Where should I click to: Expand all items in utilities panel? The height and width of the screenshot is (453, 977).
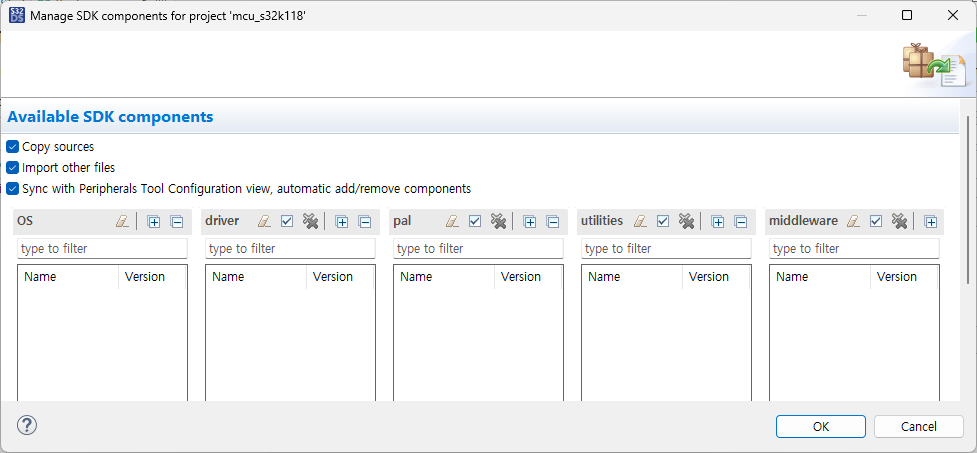coord(718,221)
